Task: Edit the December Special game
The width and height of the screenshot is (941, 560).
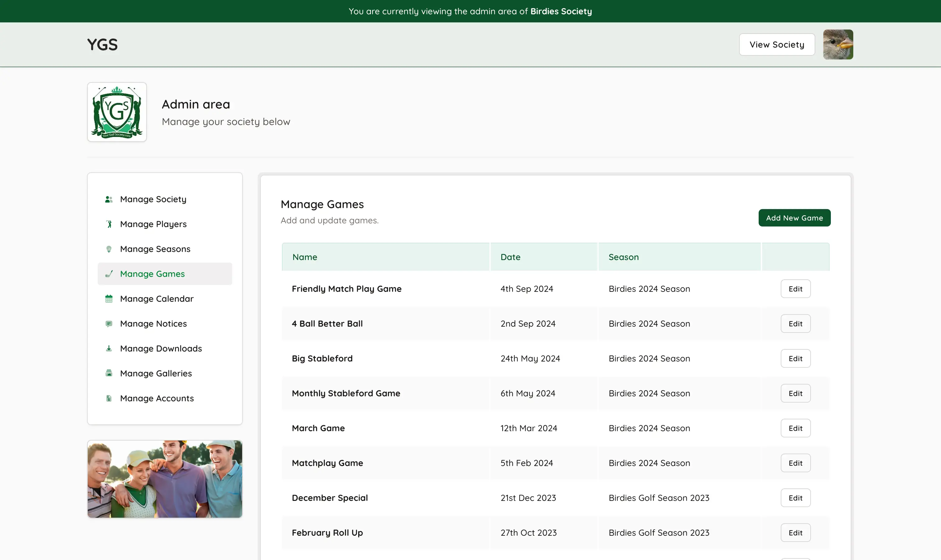Action: click(x=795, y=497)
